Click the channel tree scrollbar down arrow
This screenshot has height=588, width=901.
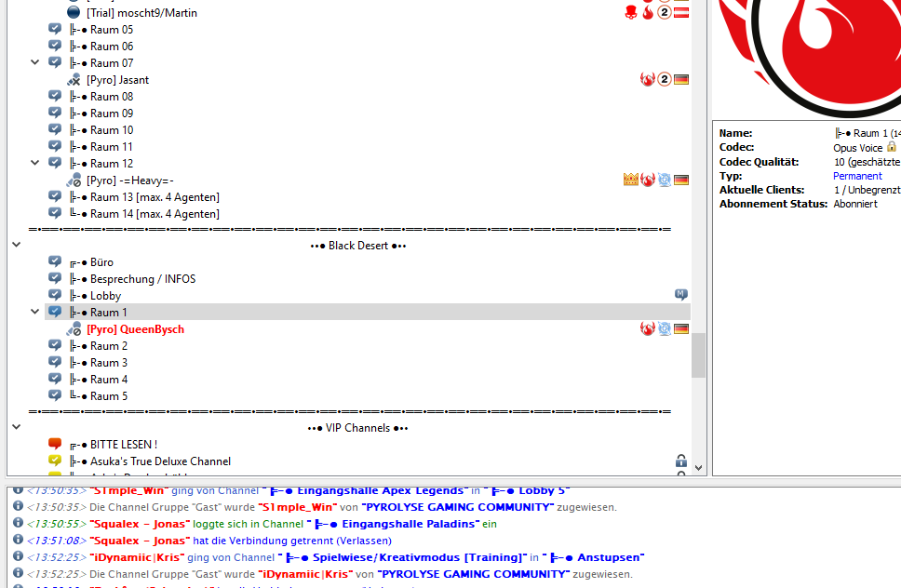click(698, 467)
